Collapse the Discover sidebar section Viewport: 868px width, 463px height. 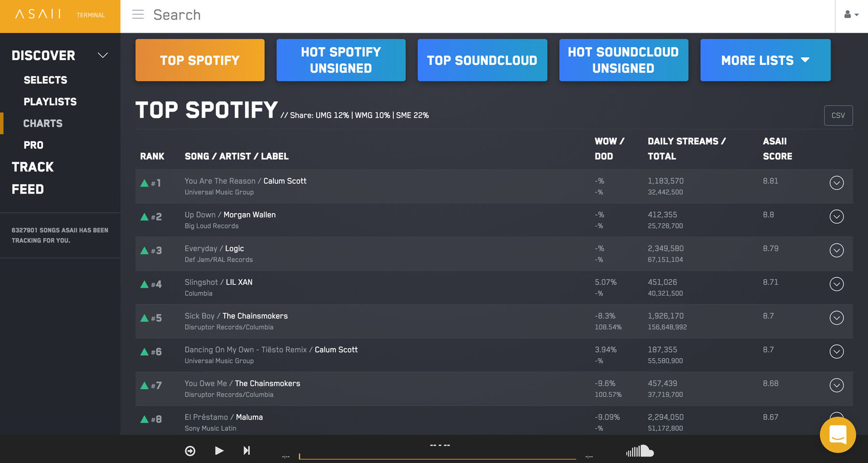[103, 55]
